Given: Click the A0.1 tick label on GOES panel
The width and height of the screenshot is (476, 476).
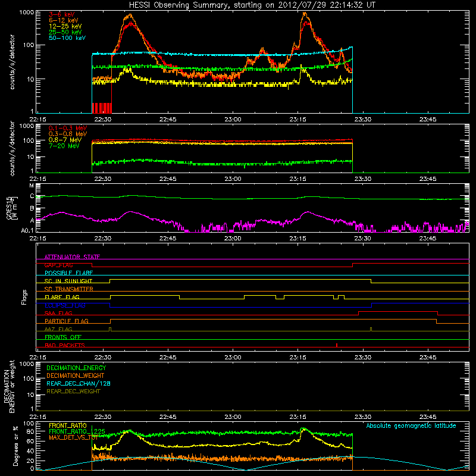Looking at the screenshot, I should 27,231.
